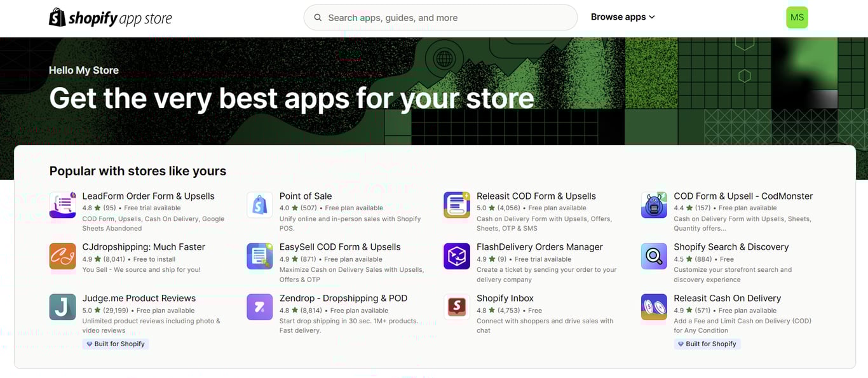Click the Built for Shopify badge under Judge.me
The width and height of the screenshot is (868, 378).
click(115, 344)
